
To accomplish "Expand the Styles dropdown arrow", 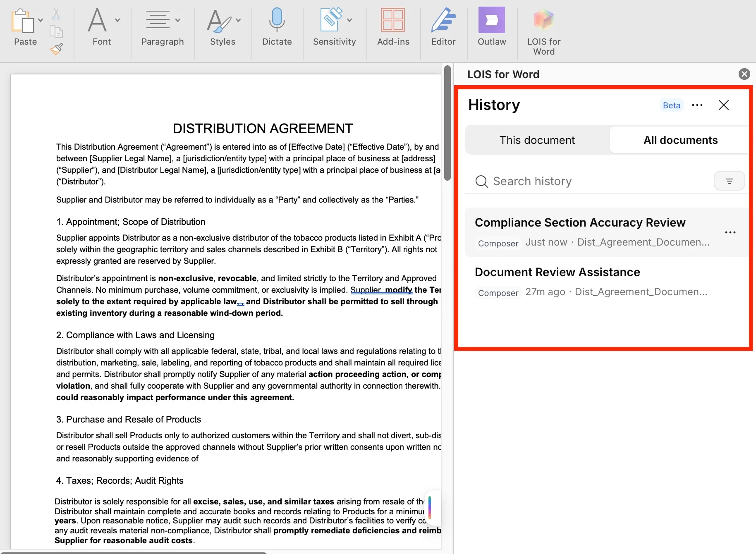I will point(238,20).
